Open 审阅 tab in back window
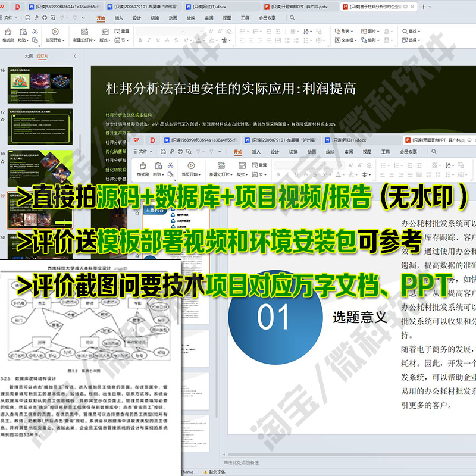This screenshot has width=476, height=476. coord(209,18)
